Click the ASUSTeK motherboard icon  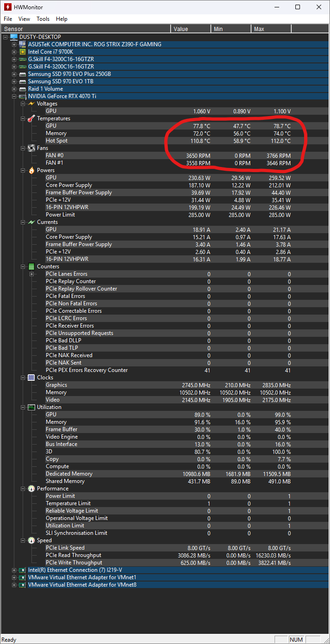(x=23, y=44)
